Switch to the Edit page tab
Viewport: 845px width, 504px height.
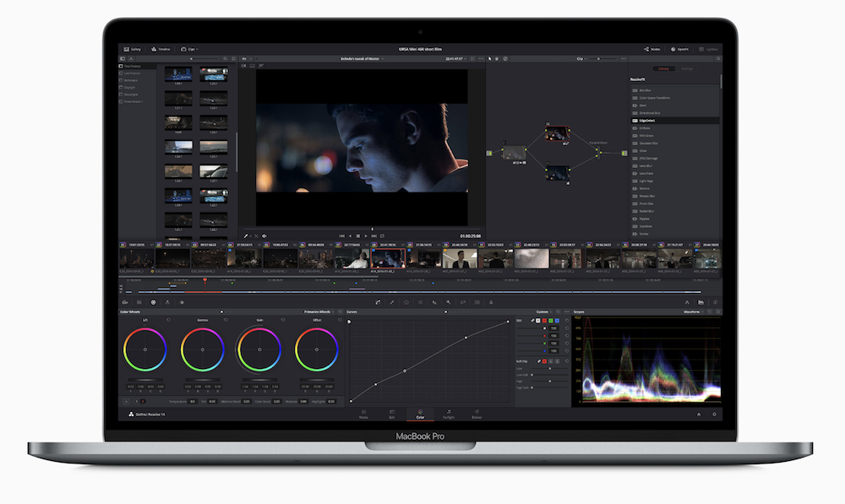coord(392,414)
